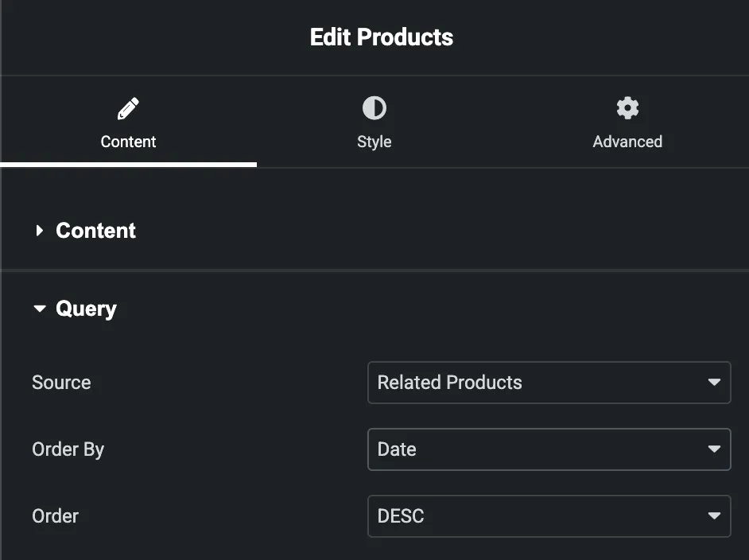This screenshot has height=560, width=749.
Task: Click the Source field label
Action: 61,383
